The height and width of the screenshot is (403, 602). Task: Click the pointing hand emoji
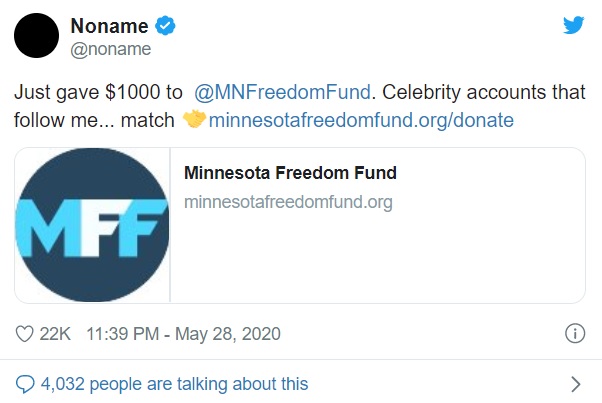[x=194, y=121]
